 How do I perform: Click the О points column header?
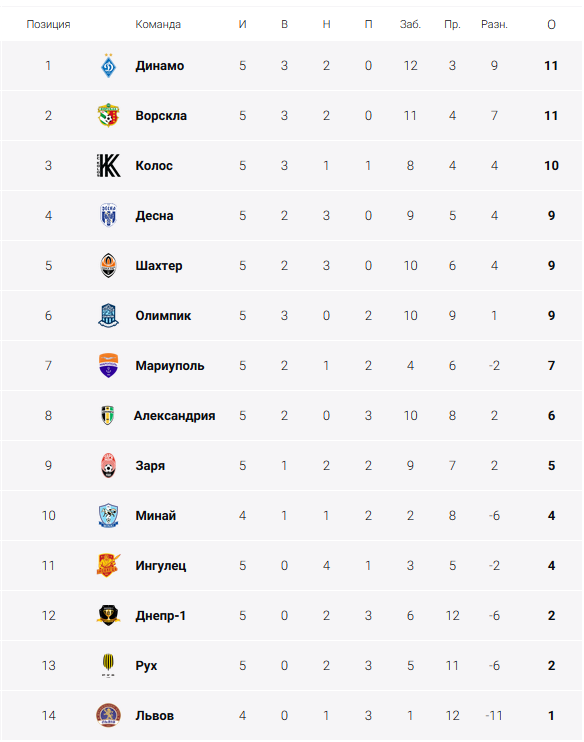coord(551,24)
